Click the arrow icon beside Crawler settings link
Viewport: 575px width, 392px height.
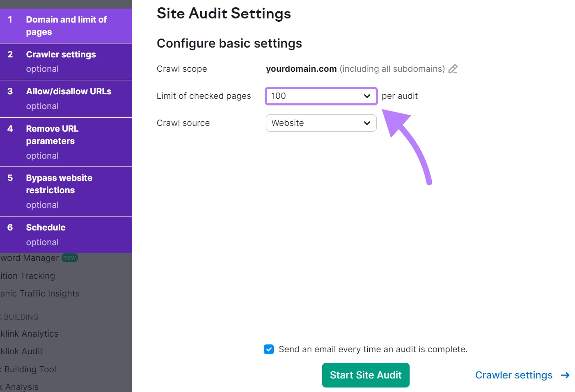click(x=565, y=375)
